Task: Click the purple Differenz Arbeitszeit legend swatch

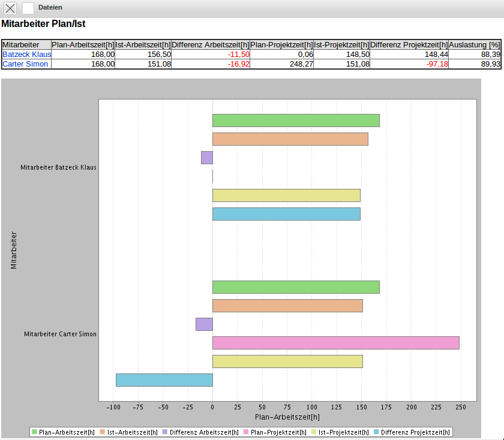Action: coord(165,432)
